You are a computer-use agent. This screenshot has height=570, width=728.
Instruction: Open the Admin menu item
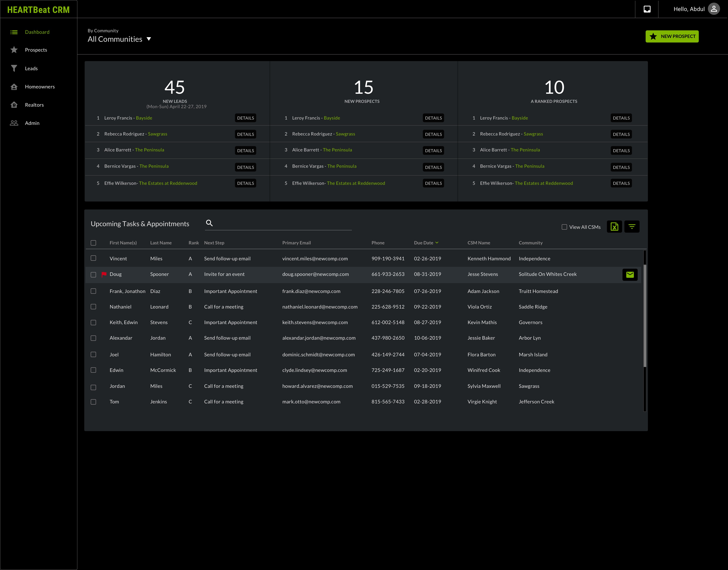32,123
